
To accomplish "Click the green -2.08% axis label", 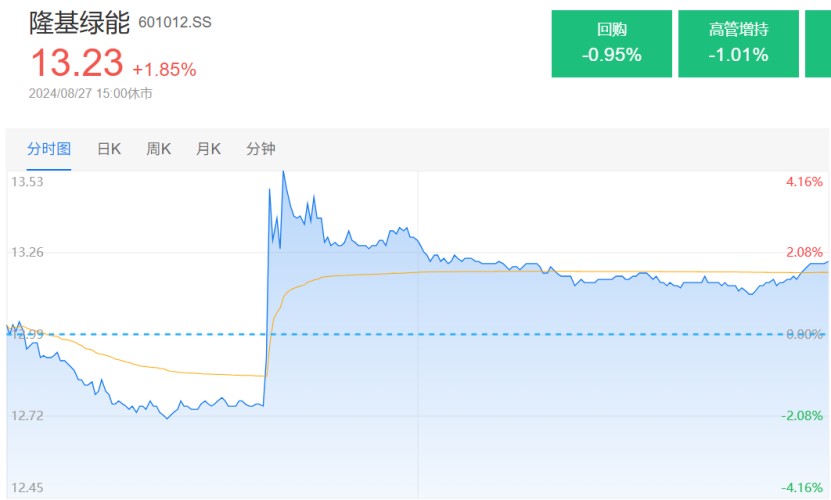I will pos(802,415).
